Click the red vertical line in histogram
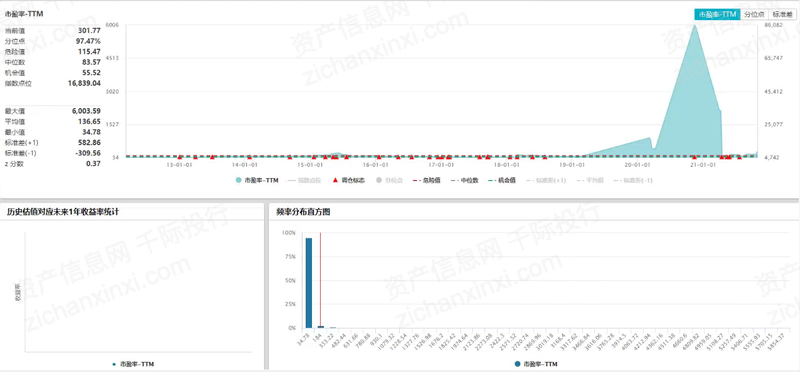Screen dimensions: 800x372 coord(320,280)
